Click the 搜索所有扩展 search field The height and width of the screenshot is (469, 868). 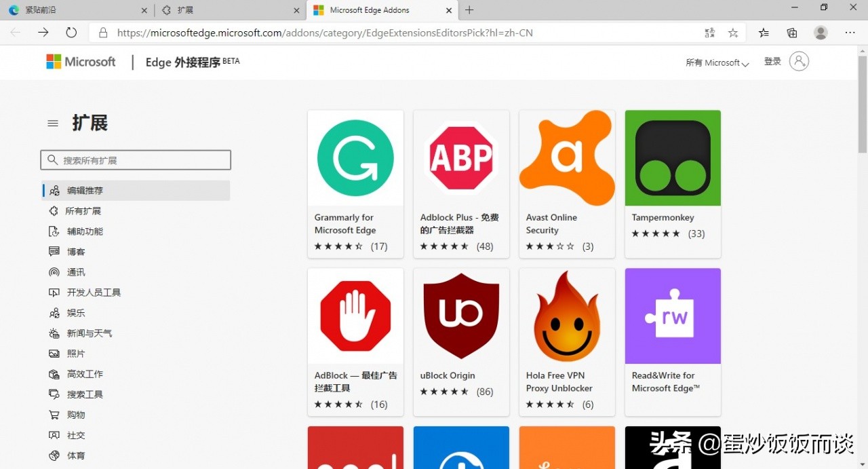136,160
